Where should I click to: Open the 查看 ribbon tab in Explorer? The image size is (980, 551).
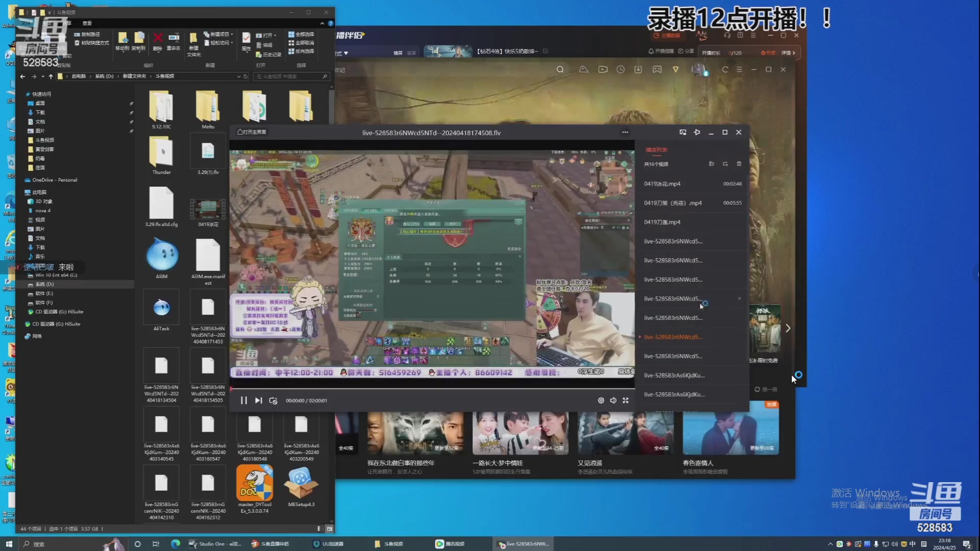87,23
